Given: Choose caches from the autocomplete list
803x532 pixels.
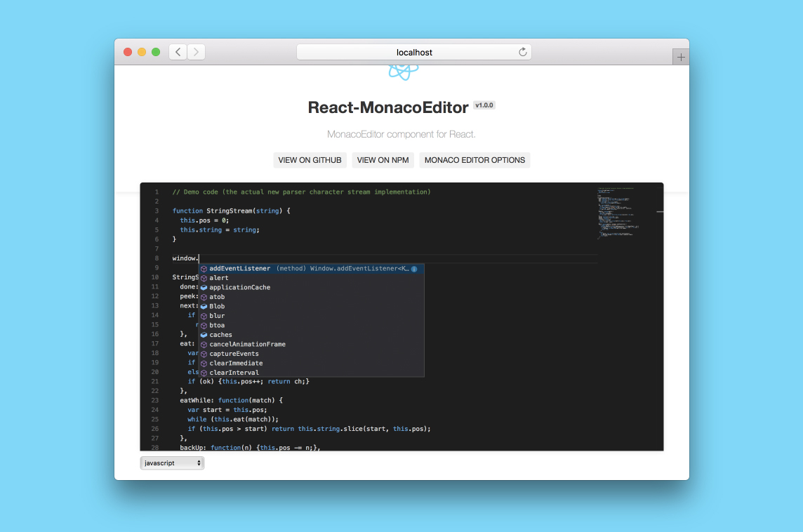Looking at the screenshot, I should point(312,335).
